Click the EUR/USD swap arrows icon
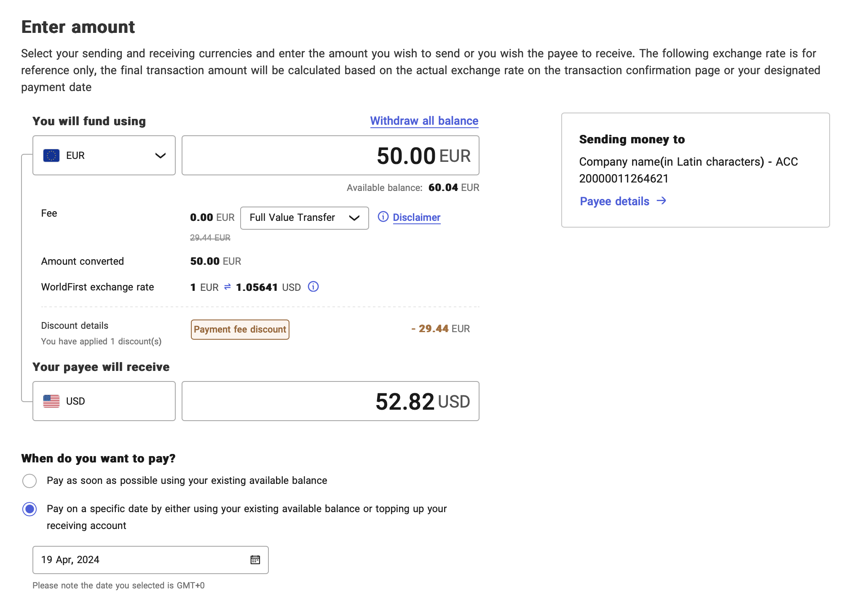The height and width of the screenshot is (596, 868). (x=228, y=287)
